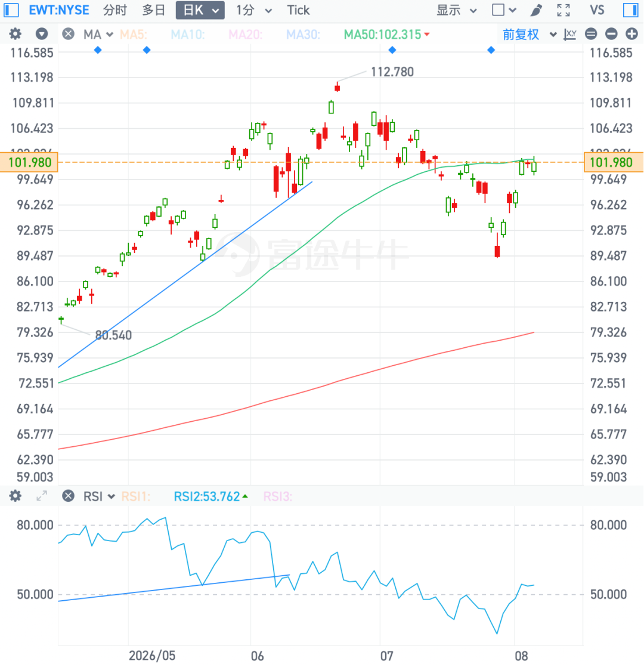Toggle the MA10 line visibility
The width and height of the screenshot is (644, 667).
click(x=188, y=34)
